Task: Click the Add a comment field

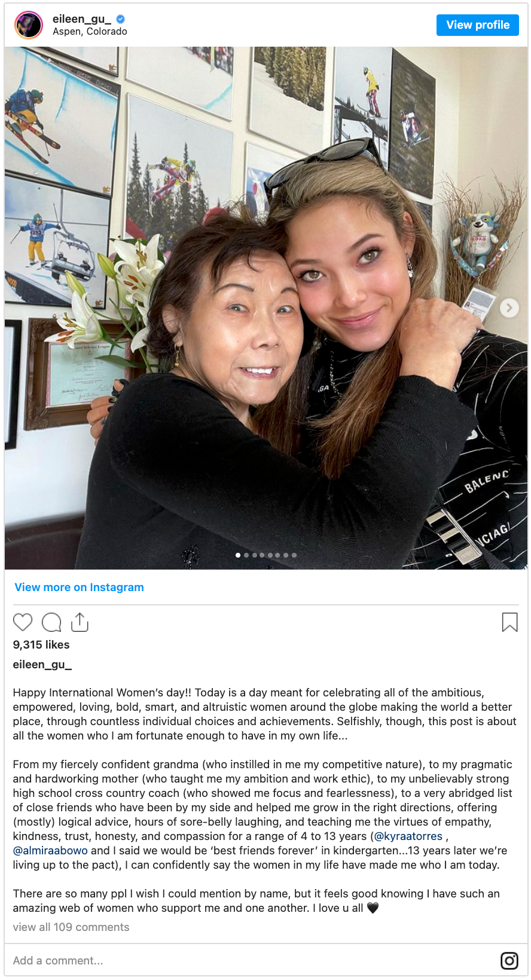Action: [251, 960]
